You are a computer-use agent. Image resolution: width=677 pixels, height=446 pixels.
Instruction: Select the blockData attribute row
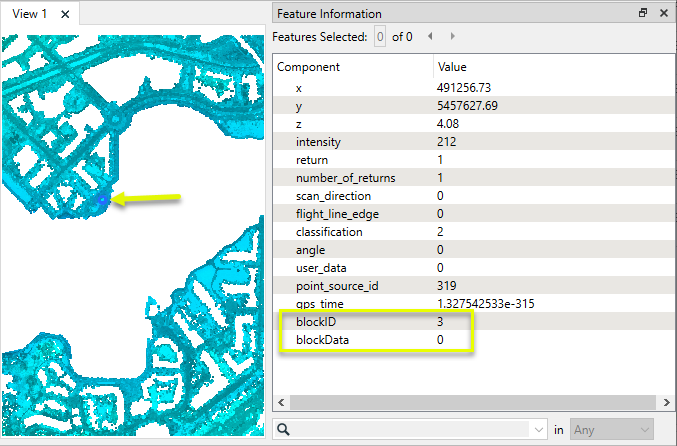tap(323, 340)
